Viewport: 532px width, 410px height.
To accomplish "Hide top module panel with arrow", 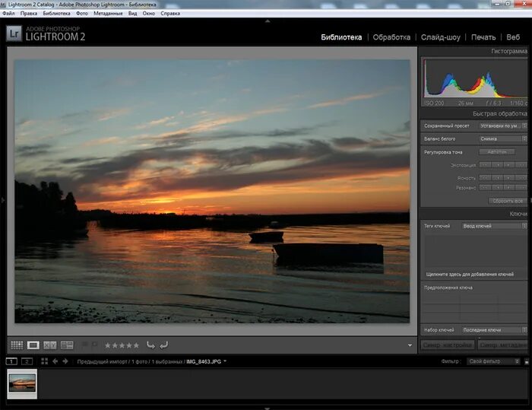I will coord(268,21).
